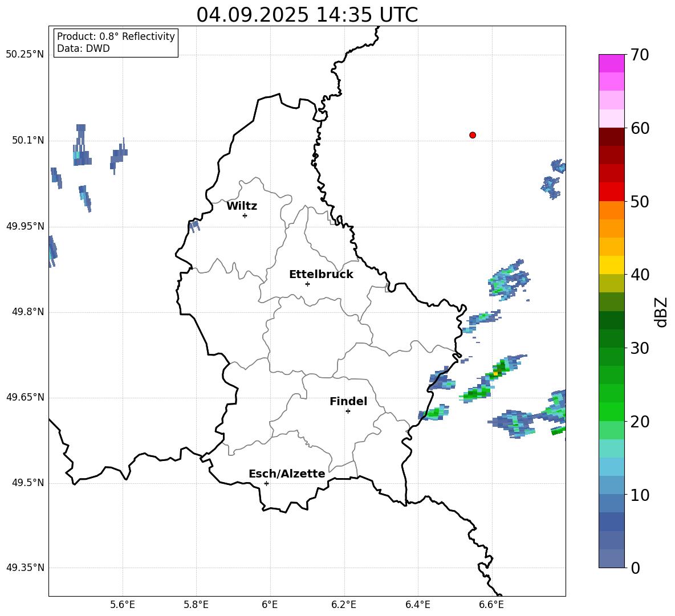
Task: Click the 50.25°N latitude label
Action: 25,55
